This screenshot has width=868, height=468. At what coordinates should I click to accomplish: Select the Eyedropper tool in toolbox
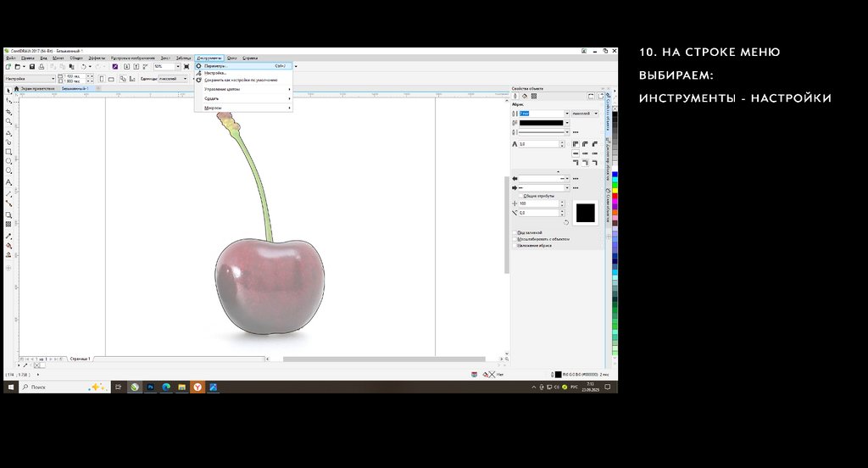point(8,236)
